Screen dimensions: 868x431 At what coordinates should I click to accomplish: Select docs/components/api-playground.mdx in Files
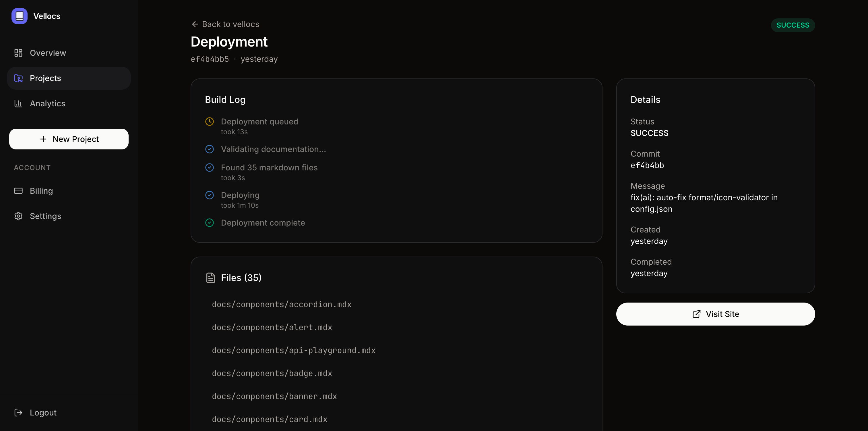point(293,350)
